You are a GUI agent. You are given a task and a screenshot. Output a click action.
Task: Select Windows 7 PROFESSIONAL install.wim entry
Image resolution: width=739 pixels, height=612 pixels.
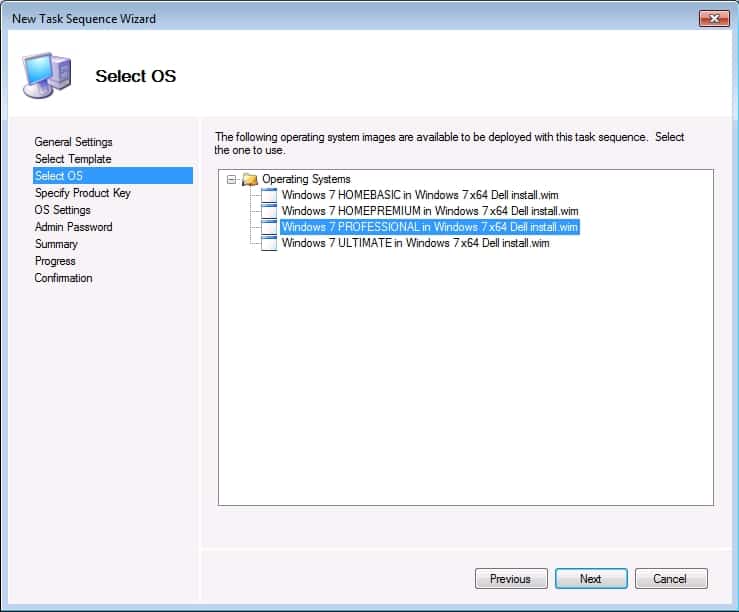tap(429, 227)
